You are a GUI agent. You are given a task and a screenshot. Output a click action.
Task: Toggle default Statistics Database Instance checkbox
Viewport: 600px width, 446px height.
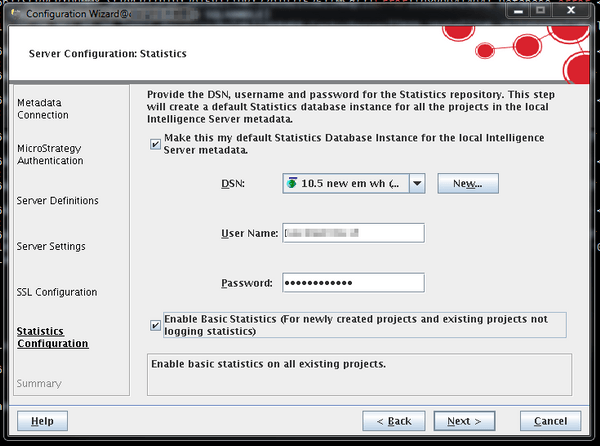coord(155,143)
